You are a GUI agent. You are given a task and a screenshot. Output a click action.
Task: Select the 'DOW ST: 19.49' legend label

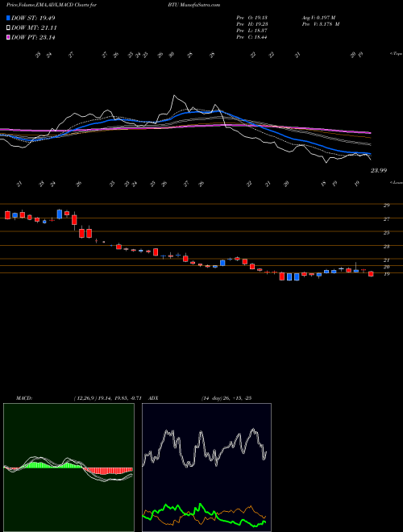[x=33, y=18]
